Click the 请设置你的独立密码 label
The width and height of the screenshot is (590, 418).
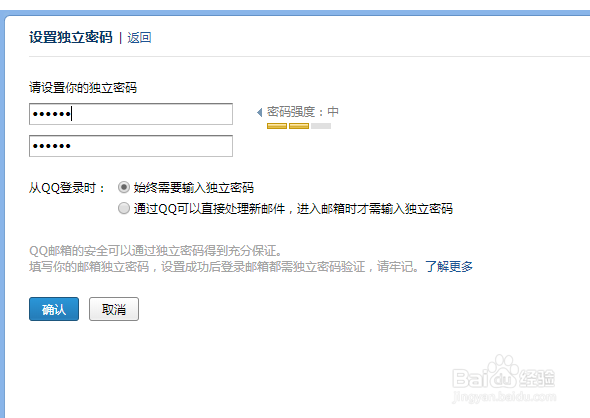pyautogui.click(x=83, y=88)
